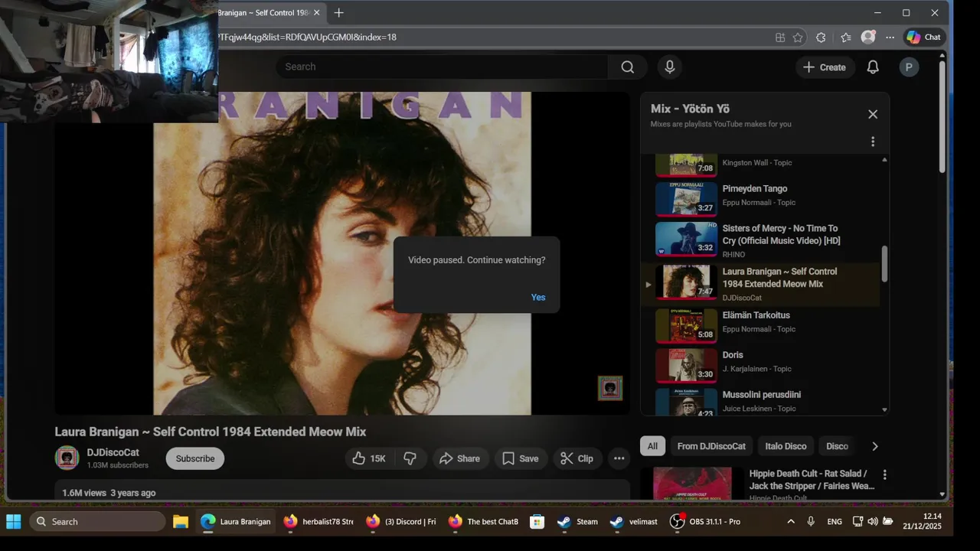Close the Mix - Yötön Yö playlist panel
980x551 pixels.
click(x=873, y=114)
